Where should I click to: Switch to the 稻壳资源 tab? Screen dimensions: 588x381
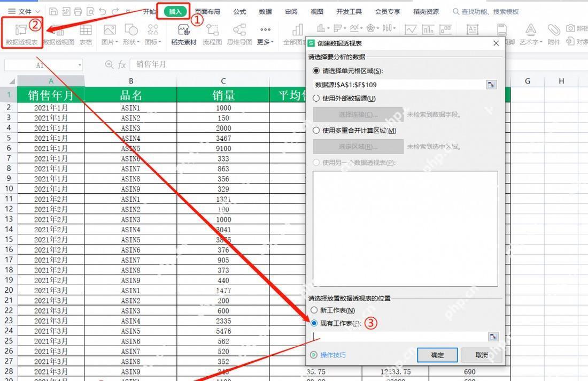(x=426, y=12)
